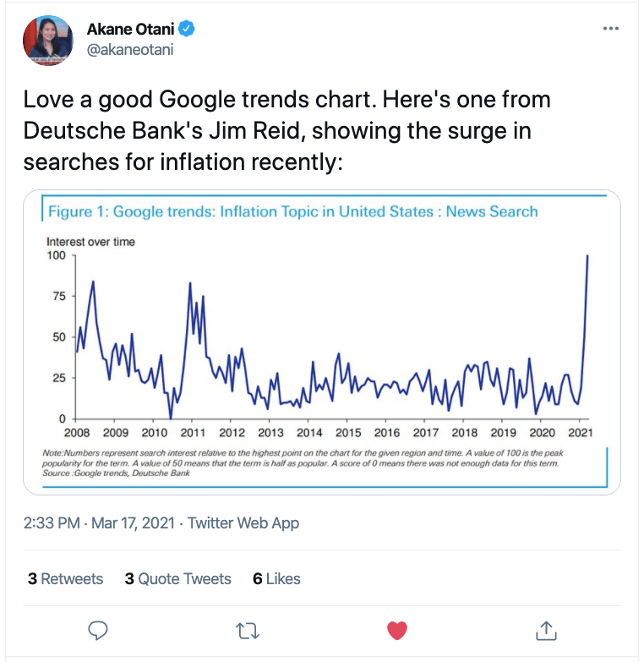Click the blue verified badge
Image resolution: width=644 pixels, height=662 pixels.
(188, 28)
